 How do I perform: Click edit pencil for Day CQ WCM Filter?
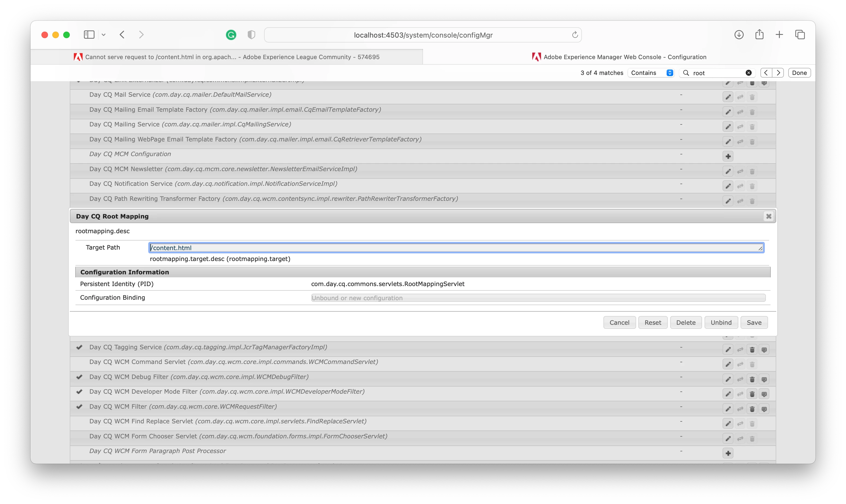click(728, 409)
